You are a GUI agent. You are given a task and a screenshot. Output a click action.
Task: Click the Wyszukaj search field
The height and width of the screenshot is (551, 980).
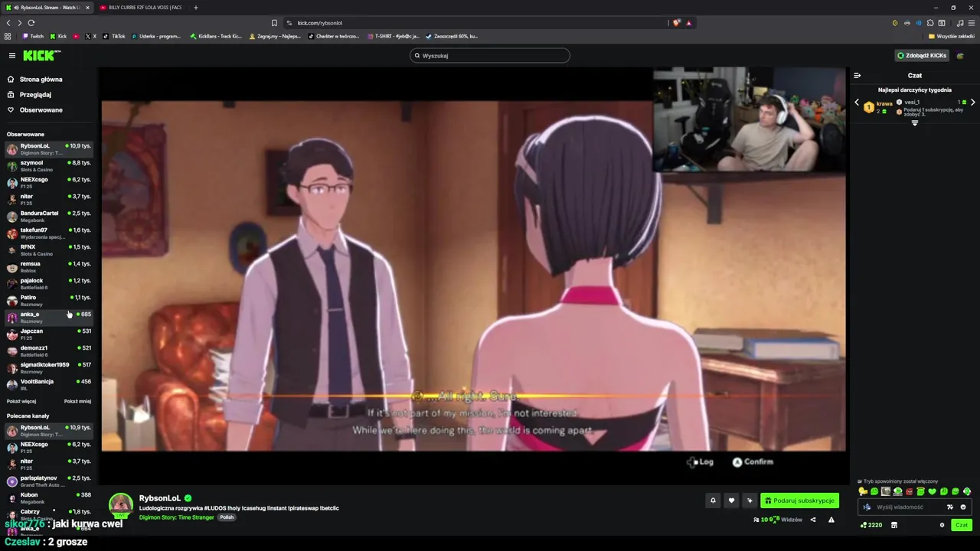point(490,55)
